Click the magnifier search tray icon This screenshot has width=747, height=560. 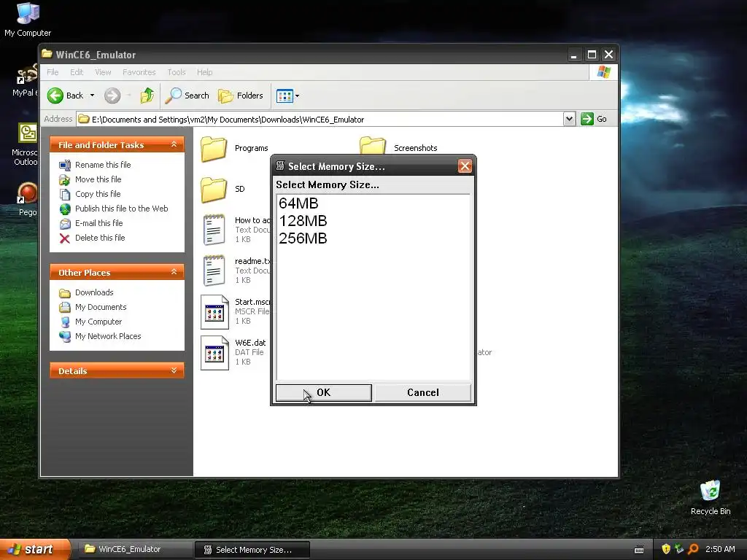(693, 549)
